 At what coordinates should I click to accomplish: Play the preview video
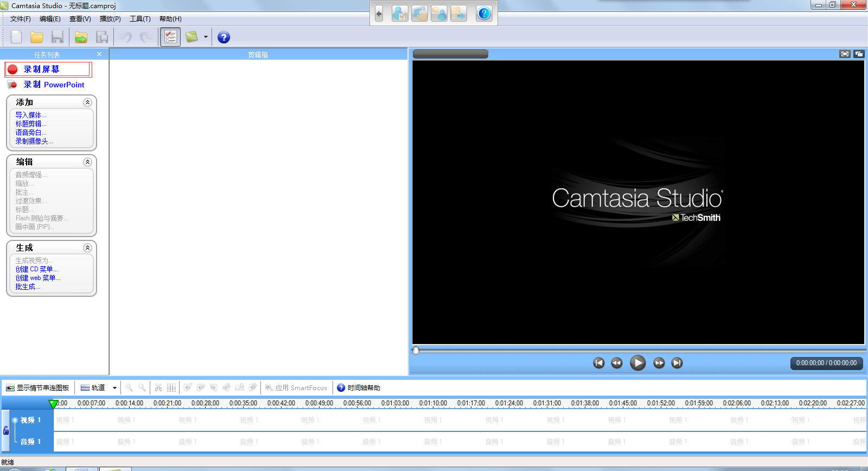(x=638, y=363)
